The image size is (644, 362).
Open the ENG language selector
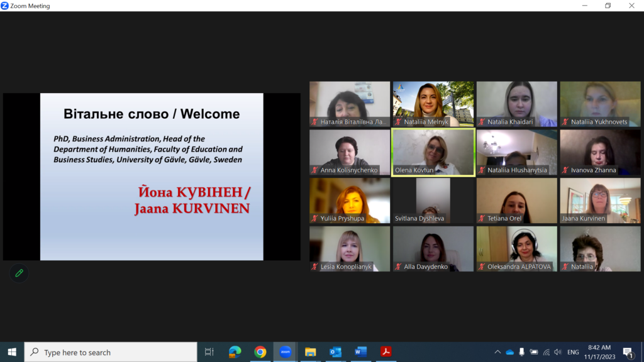pyautogui.click(x=573, y=352)
